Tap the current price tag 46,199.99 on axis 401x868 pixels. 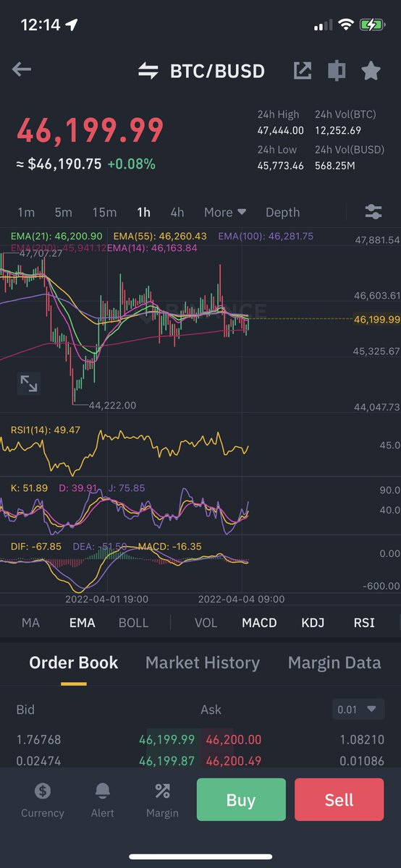tap(376, 319)
